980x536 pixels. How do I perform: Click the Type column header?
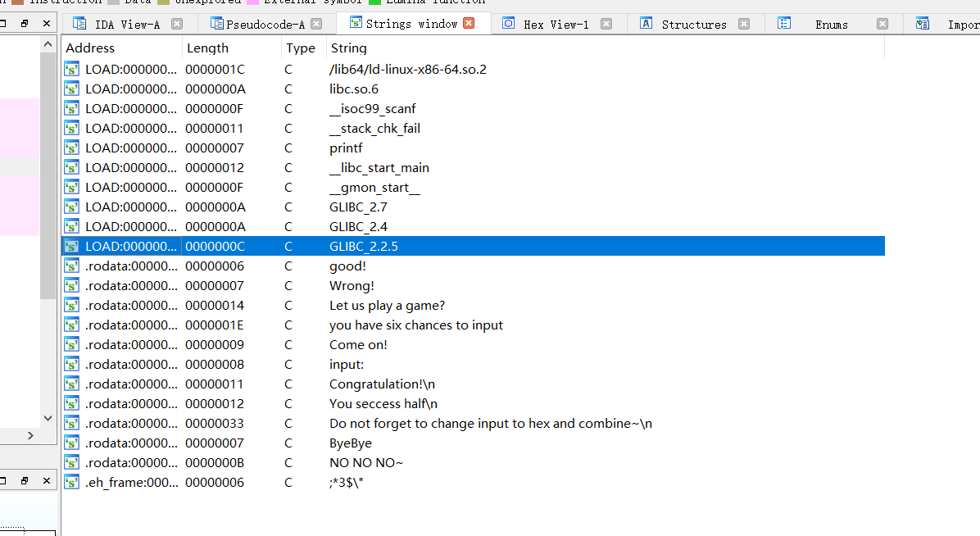[x=300, y=48]
